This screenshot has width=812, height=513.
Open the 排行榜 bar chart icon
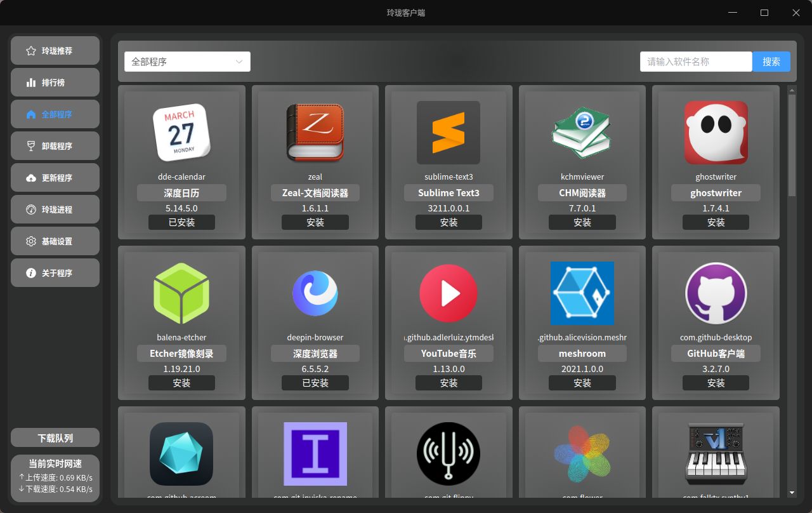[x=30, y=83]
